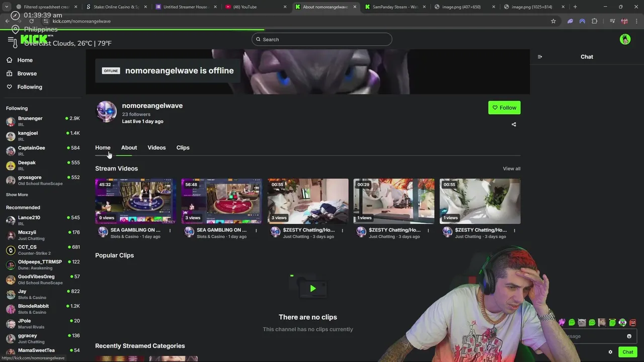644x362 pixels.
Task: Play the 56:48 SEA GAMBLING video thumbnail
Action: [221, 201]
